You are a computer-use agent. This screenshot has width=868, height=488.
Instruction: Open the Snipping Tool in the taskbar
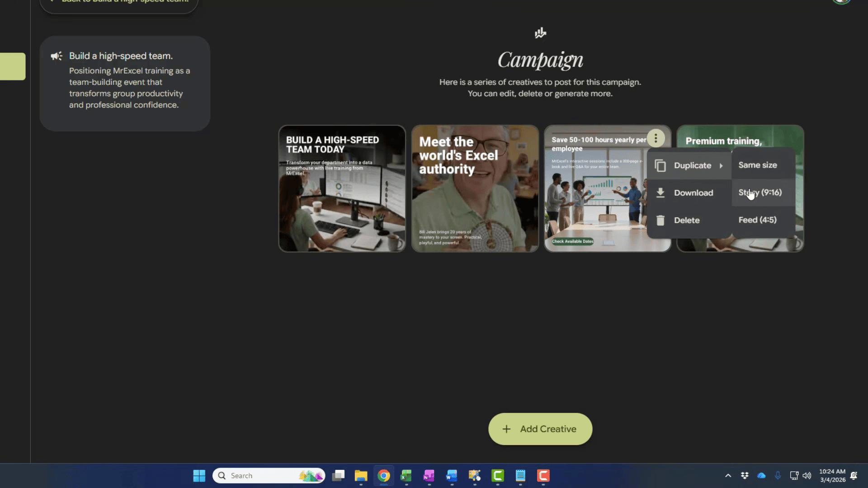pos(475,476)
